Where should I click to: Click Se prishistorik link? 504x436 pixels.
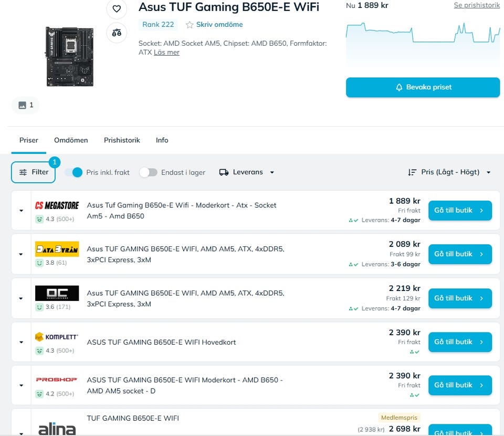point(477,5)
